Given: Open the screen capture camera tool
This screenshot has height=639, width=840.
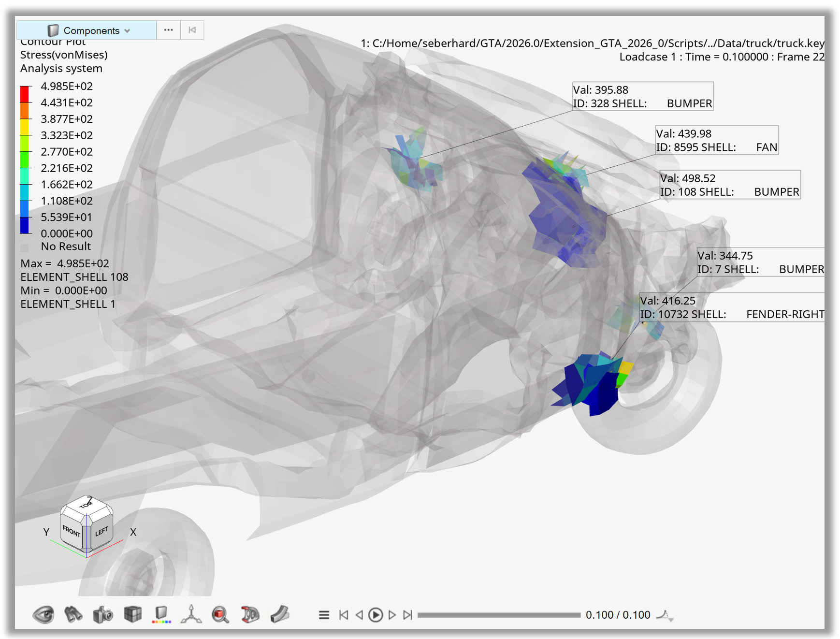Looking at the screenshot, I should click(x=102, y=614).
